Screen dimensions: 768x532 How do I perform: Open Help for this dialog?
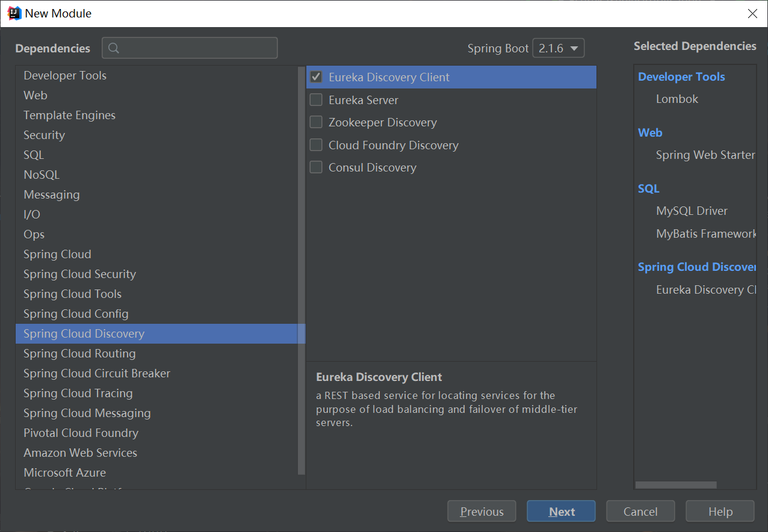click(x=720, y=512)
